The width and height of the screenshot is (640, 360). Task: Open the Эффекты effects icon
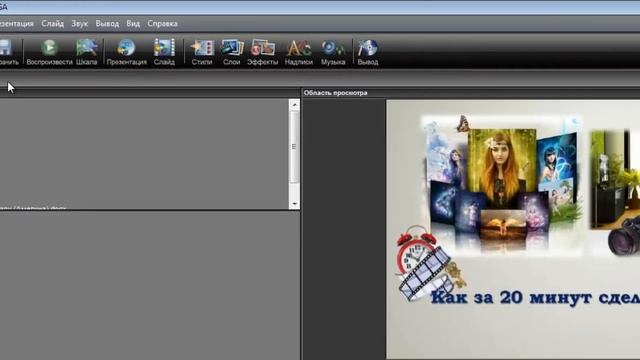(262, 48)
